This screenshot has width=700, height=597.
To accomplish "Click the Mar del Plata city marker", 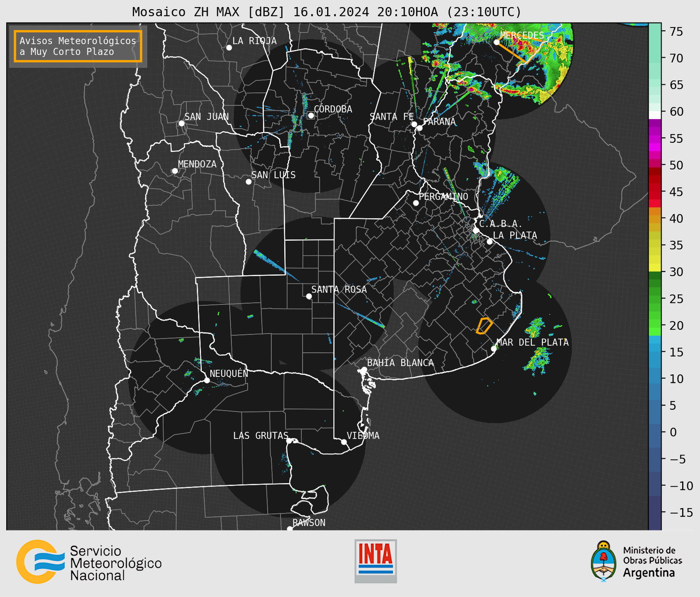I will [x=493, y=349].
